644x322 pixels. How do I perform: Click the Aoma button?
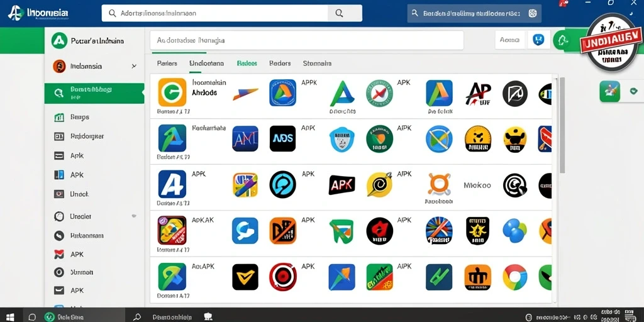[509, 40]
